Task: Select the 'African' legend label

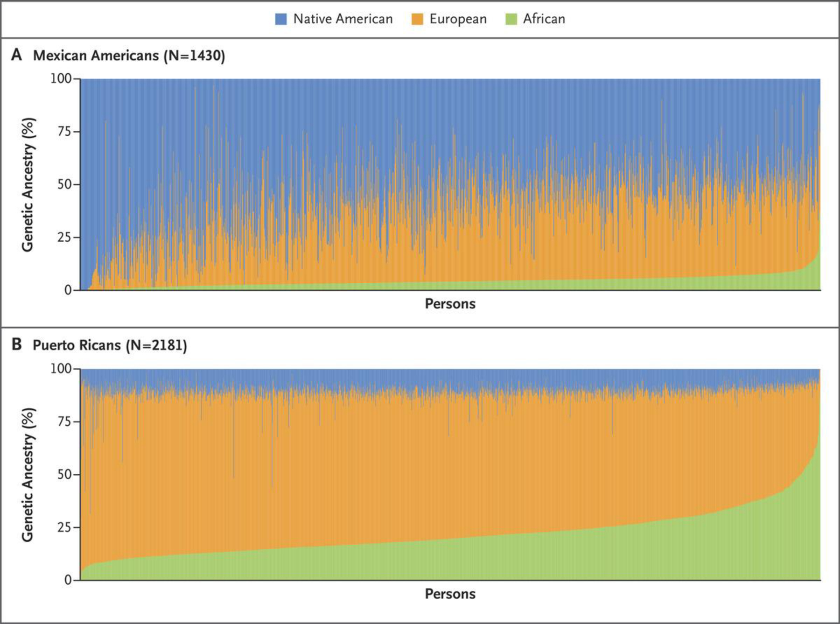Action: point(544,19)
